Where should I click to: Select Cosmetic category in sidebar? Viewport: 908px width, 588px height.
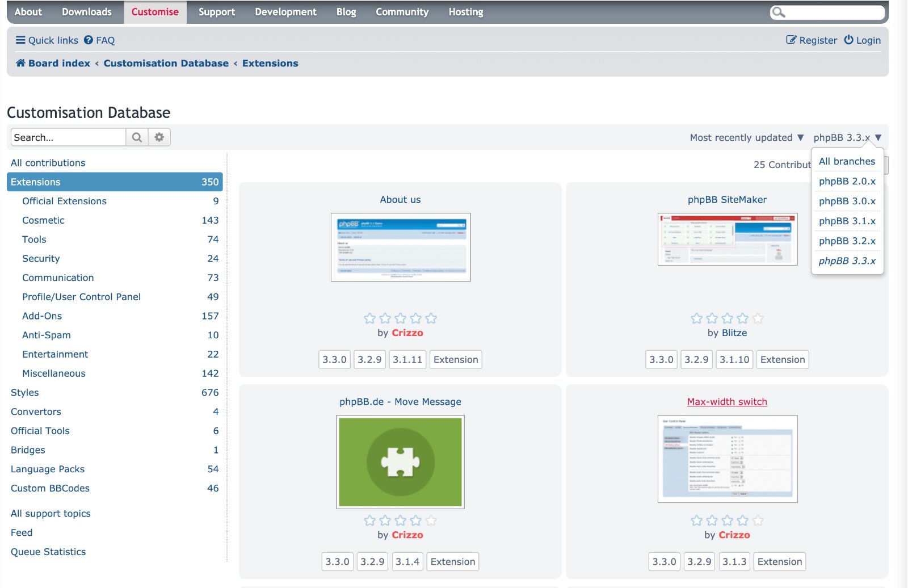coord(43,220)
